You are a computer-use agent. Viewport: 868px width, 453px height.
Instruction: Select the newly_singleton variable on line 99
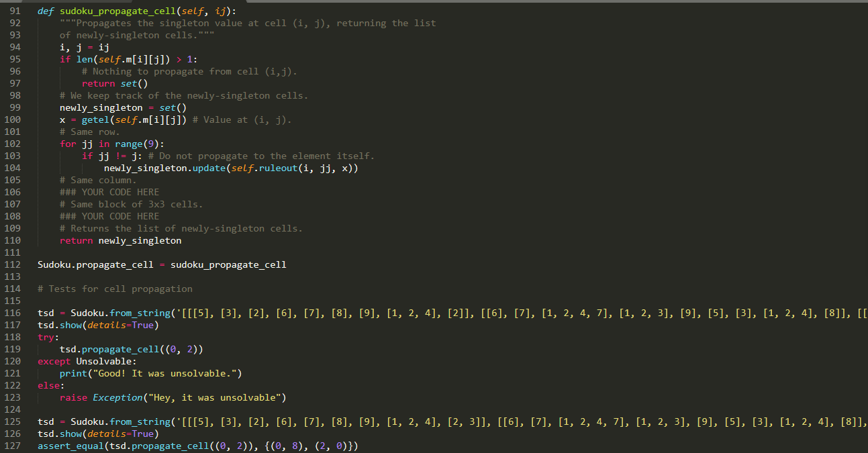pos(101,107)
